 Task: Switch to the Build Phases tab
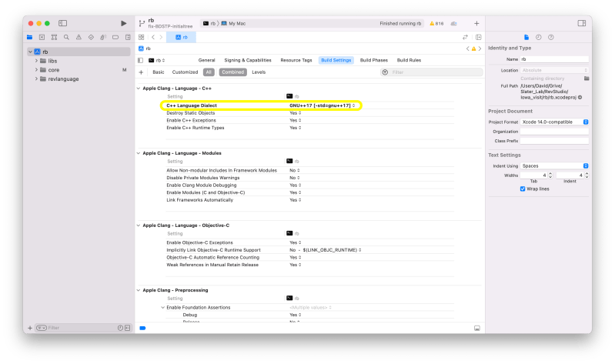tap(374, 60)
